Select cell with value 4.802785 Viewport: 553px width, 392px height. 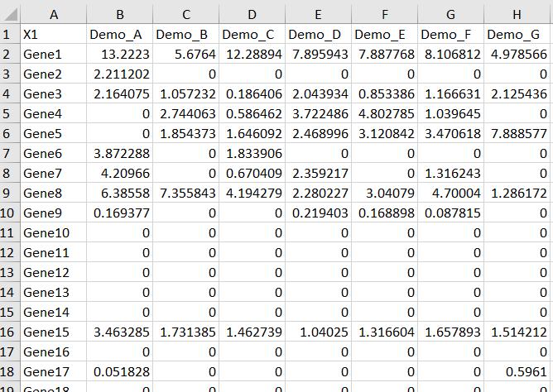[x=385, y=114]
